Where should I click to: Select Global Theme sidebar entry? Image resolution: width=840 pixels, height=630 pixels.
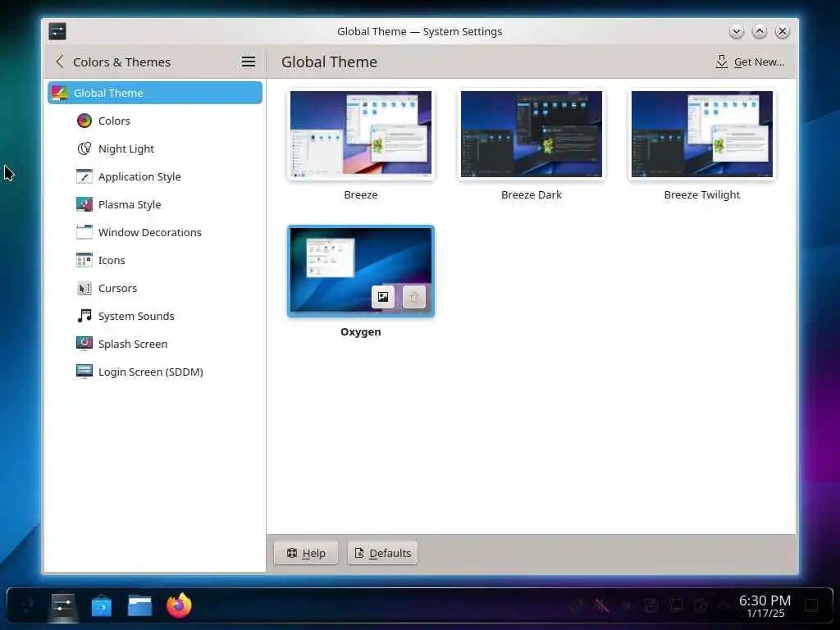point(155,93)
